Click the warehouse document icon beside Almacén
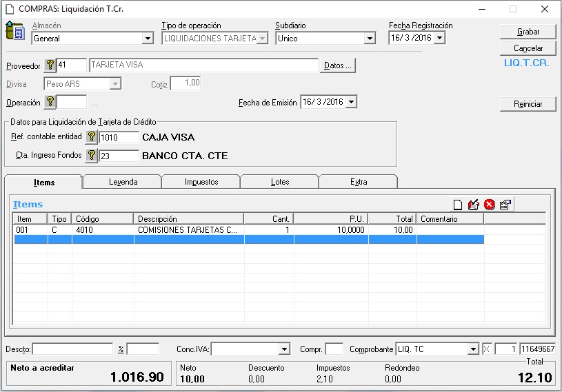This screenshot has width=562, height=392. pyautogui.click(x=15, y=31)
